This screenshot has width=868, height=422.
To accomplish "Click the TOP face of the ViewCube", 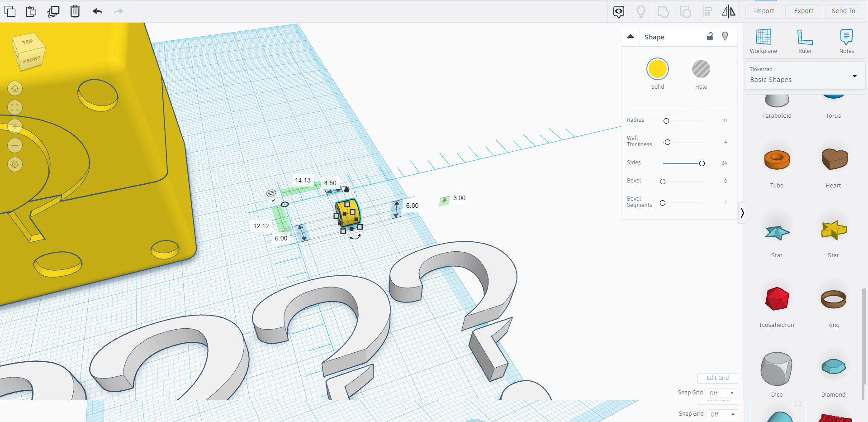I will click(27, 42).
